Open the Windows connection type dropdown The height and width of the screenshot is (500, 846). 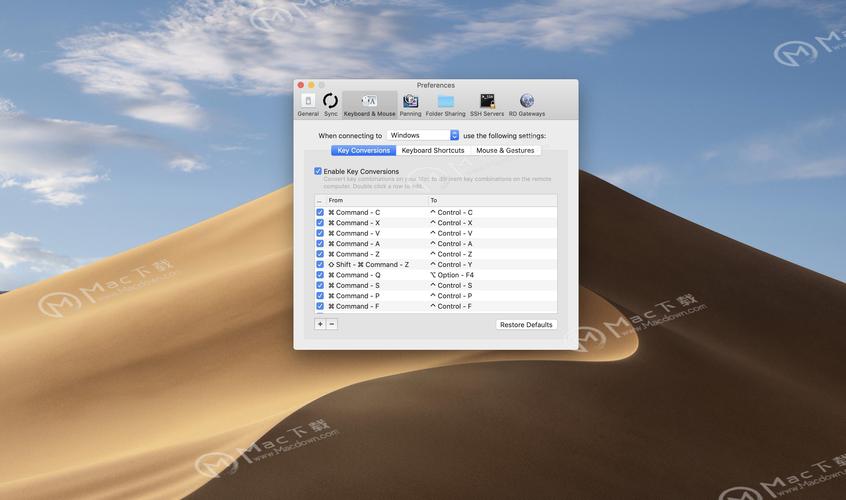(423, 135)
